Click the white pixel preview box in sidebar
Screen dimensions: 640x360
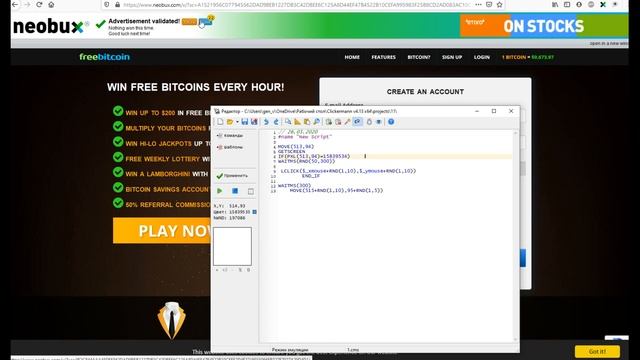(x=232, y=246)
